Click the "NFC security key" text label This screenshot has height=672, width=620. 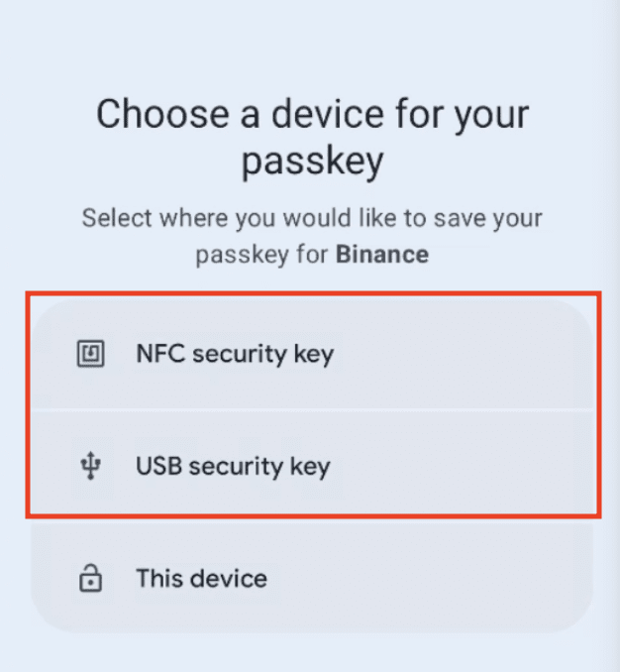(x=235, y=354)
